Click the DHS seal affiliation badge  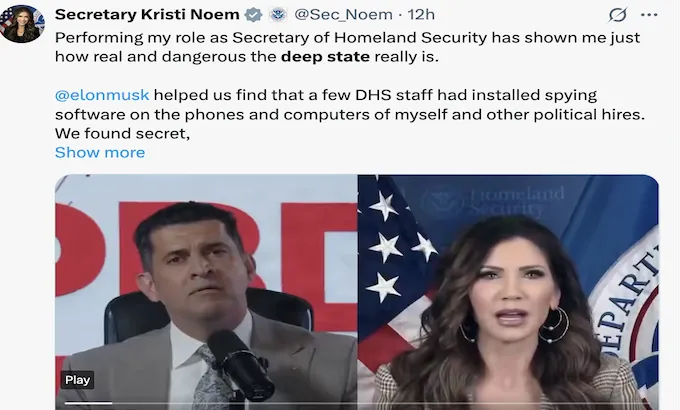[278, 15]
